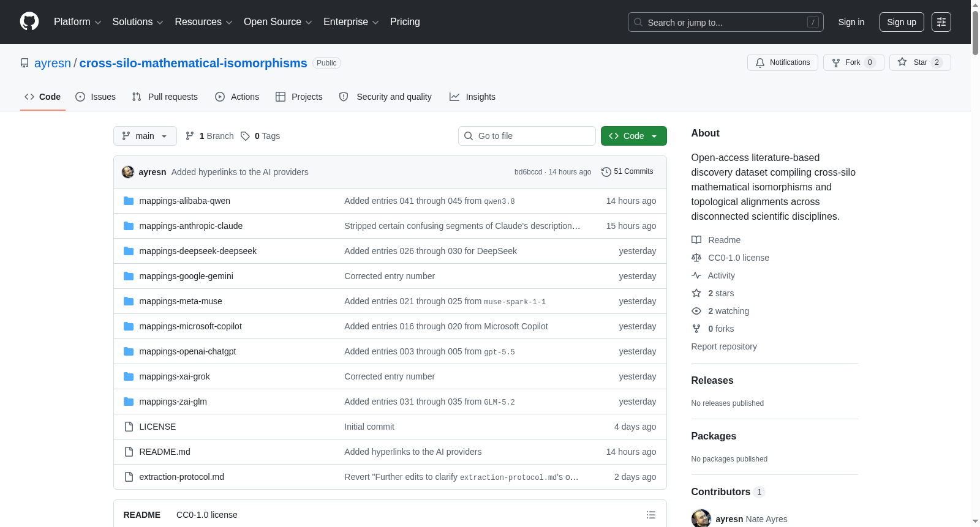Click the Sign in link
This screenshot has height=527, width=980.
pos(851,22)
